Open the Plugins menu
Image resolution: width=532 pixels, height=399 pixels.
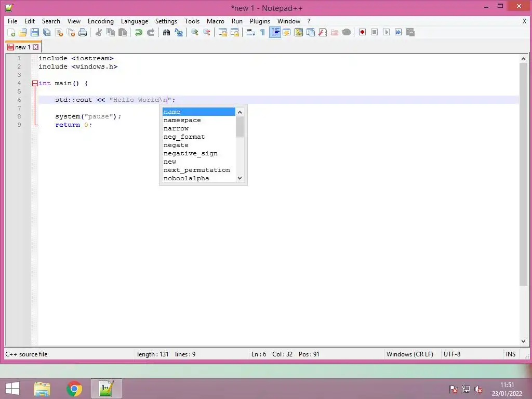[x=260, y=21]
